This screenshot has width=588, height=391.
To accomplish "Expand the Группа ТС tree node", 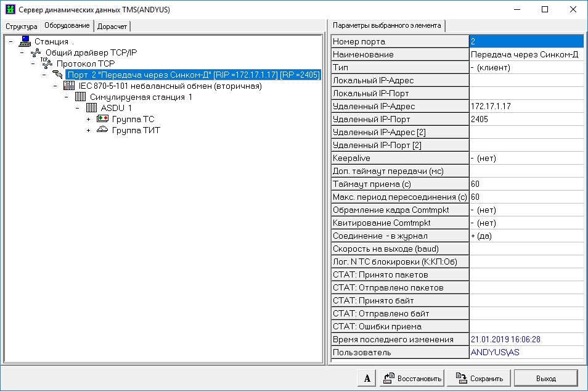I will tap(89, 119).
